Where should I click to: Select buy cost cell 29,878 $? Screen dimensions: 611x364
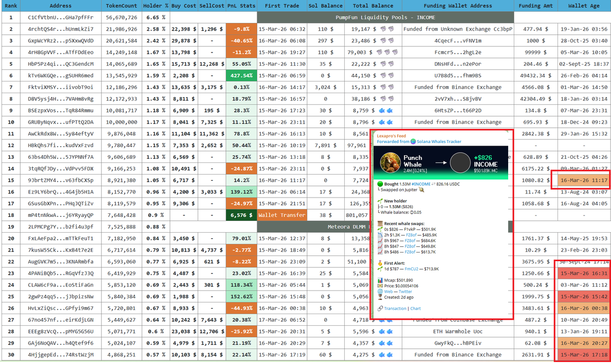click(184, 41)
